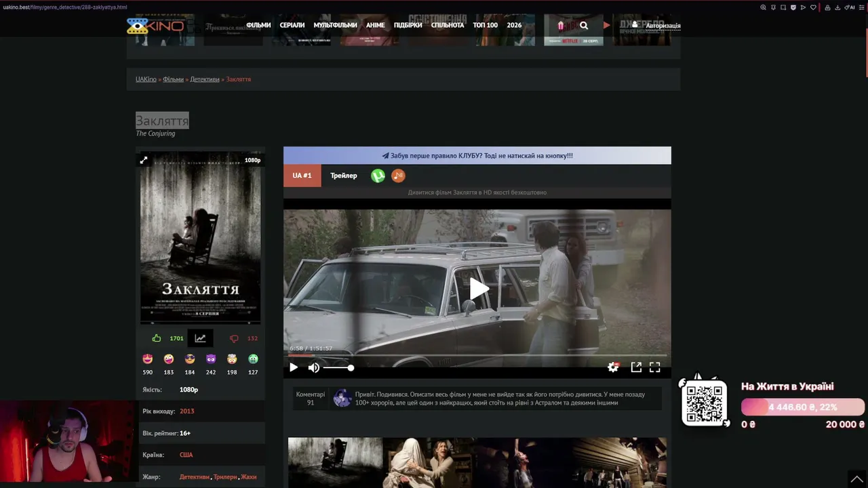Select the UA #1 player tab
The image size is (868, 488).
[x=302, y=176]
